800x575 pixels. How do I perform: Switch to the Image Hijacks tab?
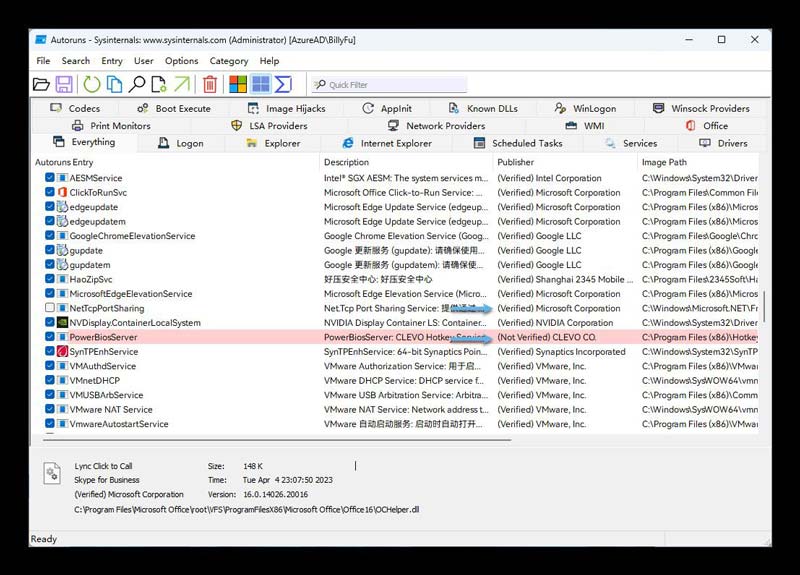286,109
